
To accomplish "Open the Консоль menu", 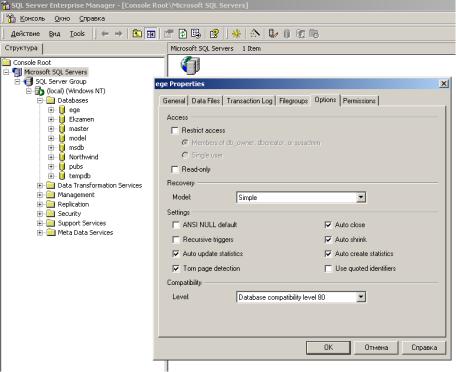I will click(x=32, y=19).
